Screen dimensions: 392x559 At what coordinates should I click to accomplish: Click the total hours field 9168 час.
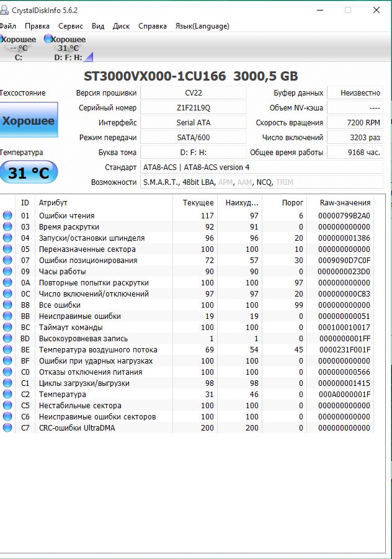coord(355,153)
